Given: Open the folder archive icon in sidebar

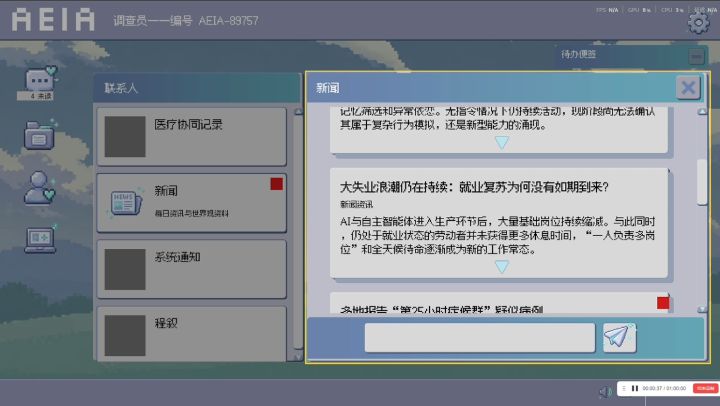Looking at the screenshot, I should (x=40, y=134).
